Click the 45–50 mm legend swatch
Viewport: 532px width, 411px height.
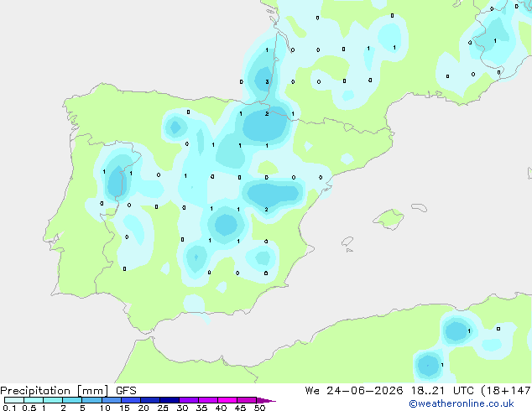[247, 400]
